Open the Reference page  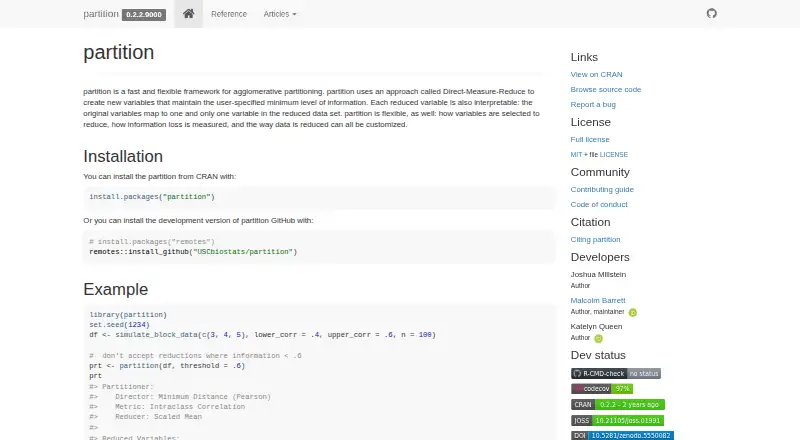tap(229, 14)
